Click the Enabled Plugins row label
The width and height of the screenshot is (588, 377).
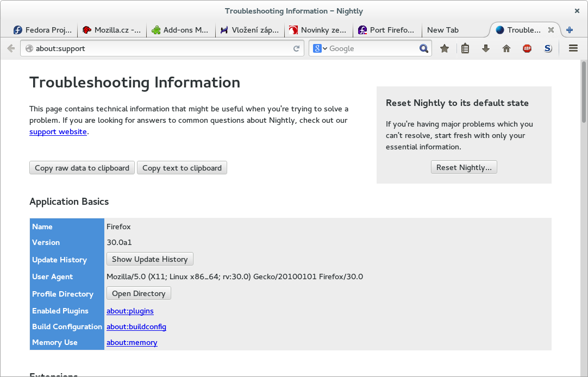(x=60, y=311)
